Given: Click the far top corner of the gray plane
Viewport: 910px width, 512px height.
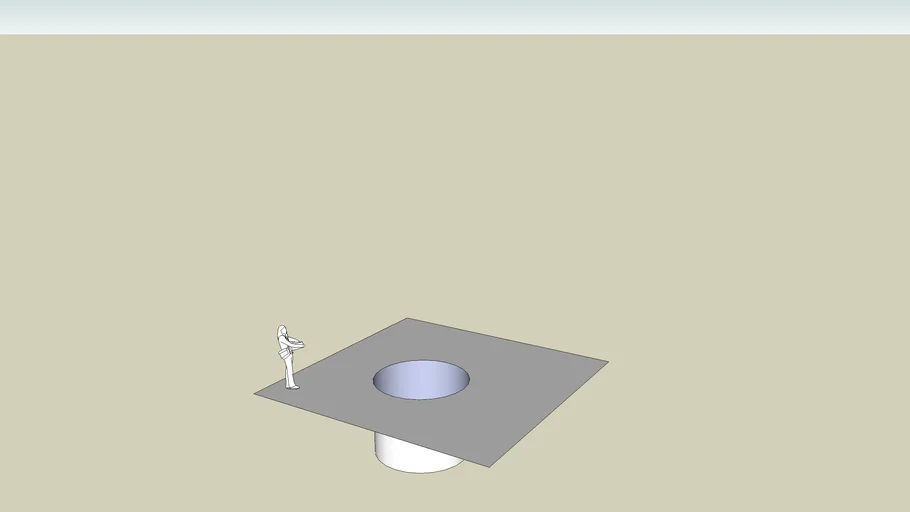Looking at the screenshot, I should click(407, 319).
